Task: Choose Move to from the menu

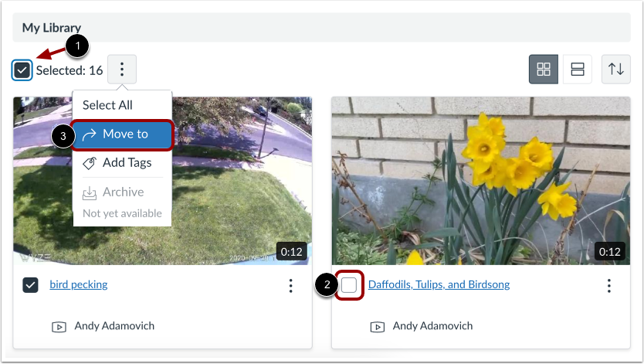Action: pyautogui.click(x=123, y=134)
